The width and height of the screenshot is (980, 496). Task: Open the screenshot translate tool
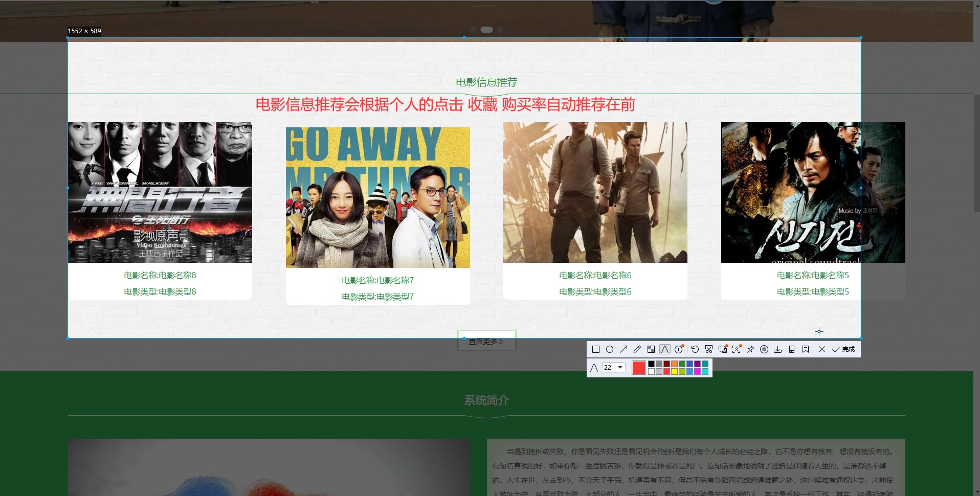[723, 349]
